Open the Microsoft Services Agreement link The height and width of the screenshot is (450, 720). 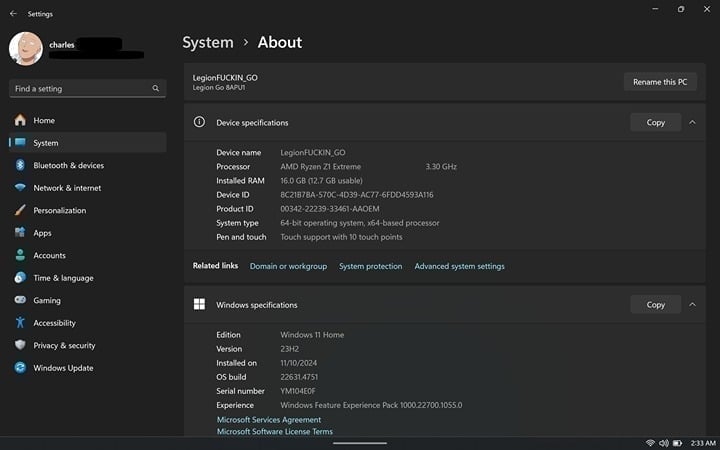coord(269,420)
